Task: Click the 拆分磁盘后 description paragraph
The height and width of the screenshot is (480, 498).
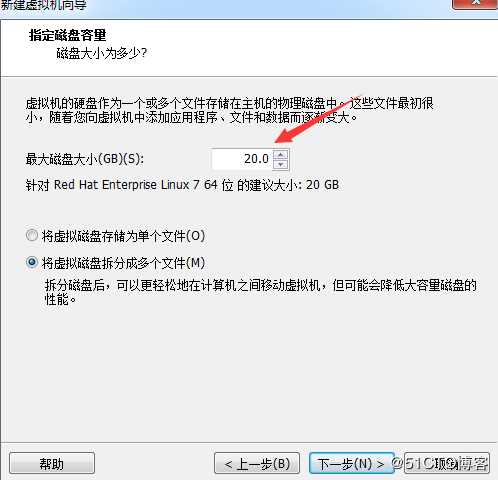Action: 260,292
